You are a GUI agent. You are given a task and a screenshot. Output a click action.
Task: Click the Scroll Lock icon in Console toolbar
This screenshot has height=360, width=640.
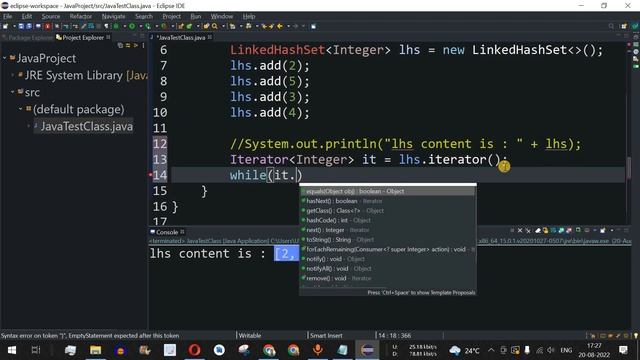[x=545, y=231]
